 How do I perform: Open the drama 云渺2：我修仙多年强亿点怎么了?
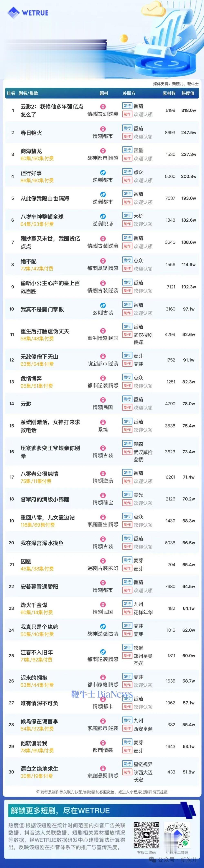52,110
